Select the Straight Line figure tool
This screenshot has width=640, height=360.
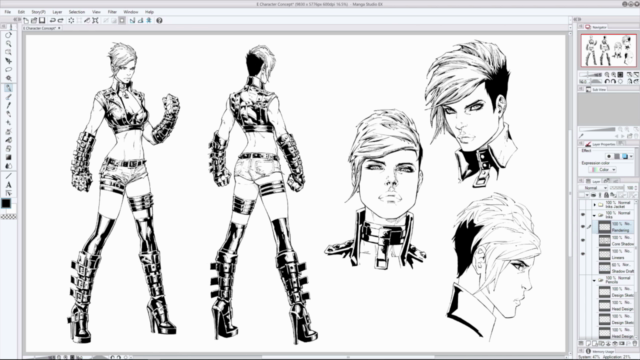coord(8,176)
